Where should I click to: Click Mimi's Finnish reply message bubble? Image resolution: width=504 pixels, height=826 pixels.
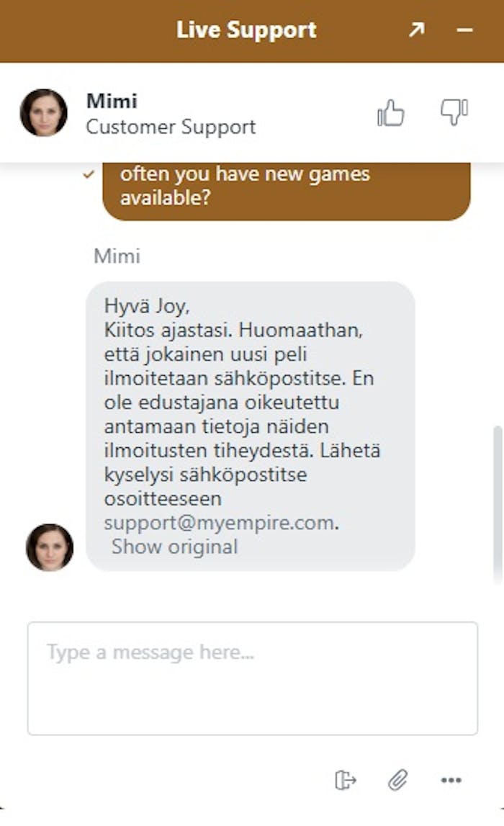pyautogui.click(x=250, y=426)
